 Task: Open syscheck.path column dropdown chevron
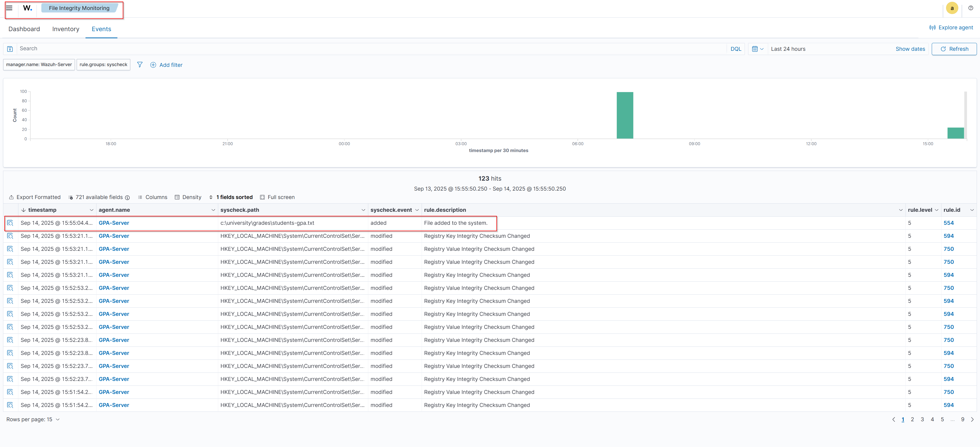pos(363,210)
